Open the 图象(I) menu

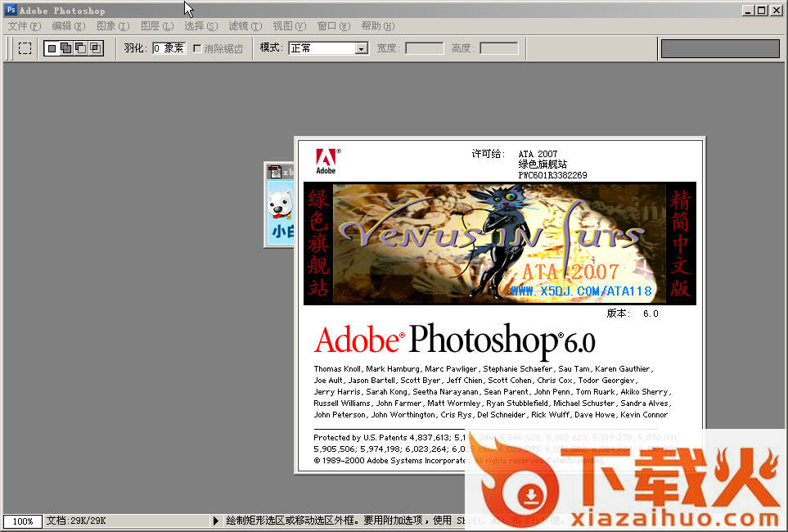(113, 25)
